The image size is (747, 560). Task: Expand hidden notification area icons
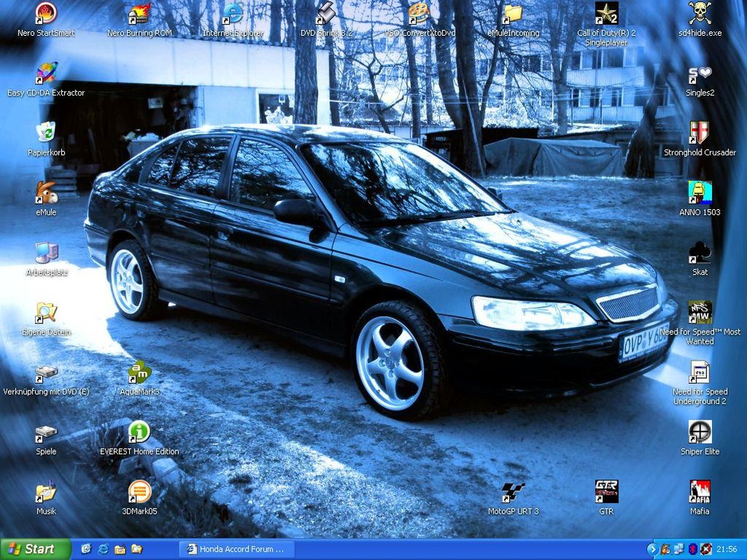pyautogui.click(x=654, y=549)
